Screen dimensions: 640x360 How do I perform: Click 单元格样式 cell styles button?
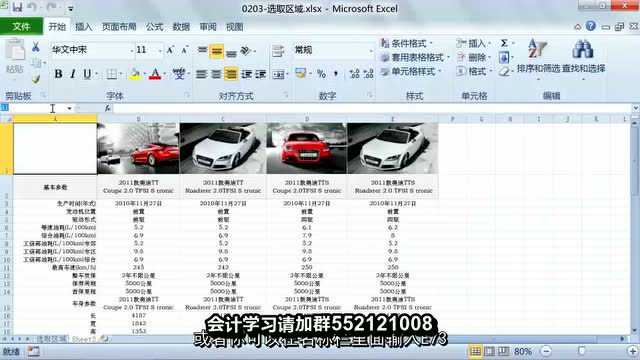click(411, 71)
